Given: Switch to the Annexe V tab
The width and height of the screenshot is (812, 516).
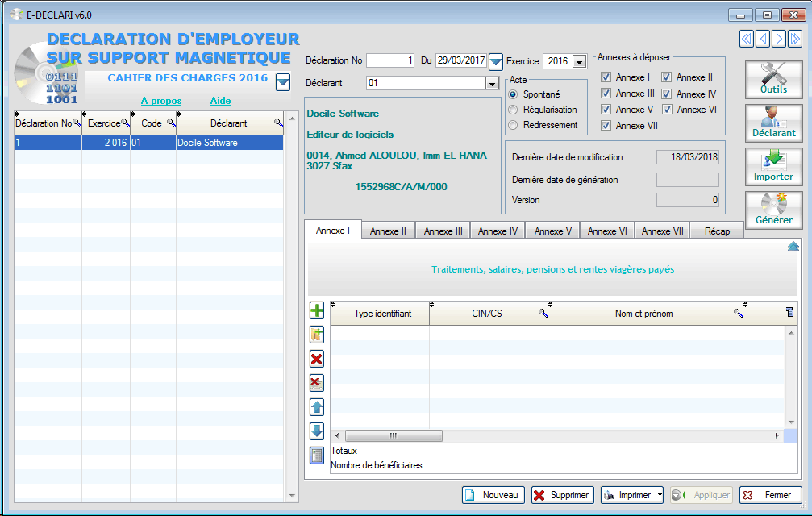Looking at the screenshot, I should click(552, 231).
